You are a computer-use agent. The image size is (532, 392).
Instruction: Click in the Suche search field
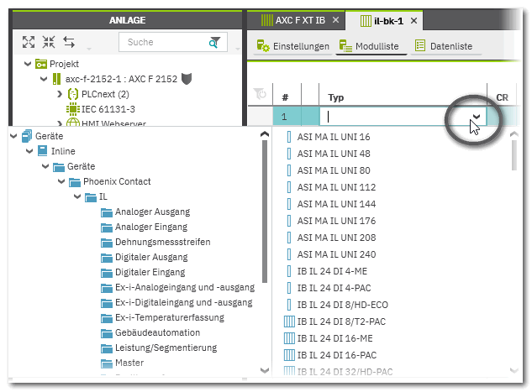point(164,42)
